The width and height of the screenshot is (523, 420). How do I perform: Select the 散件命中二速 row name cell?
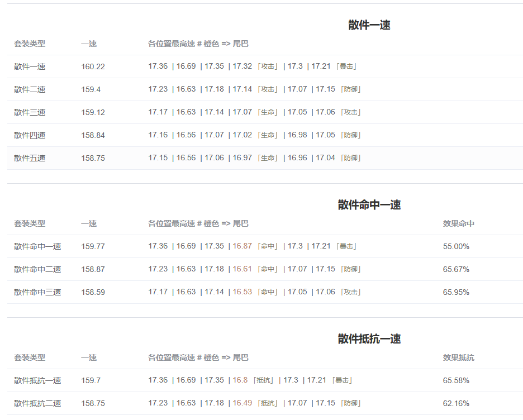37,269
